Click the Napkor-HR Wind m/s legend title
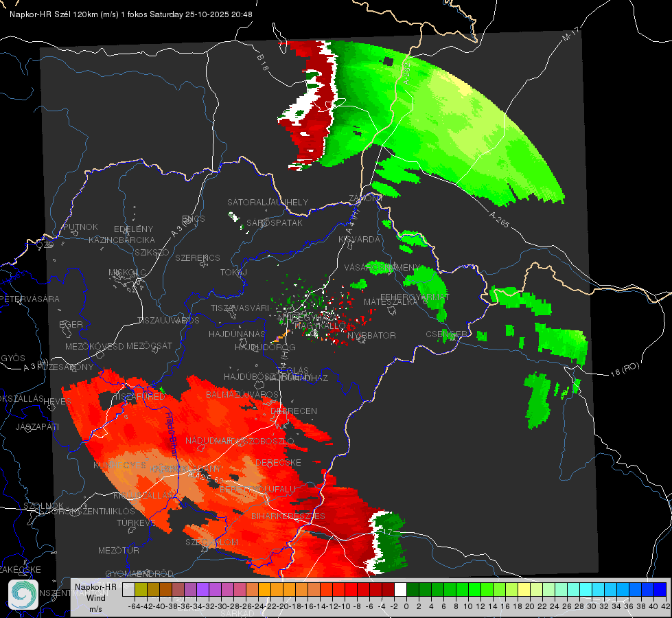 (95, 597)
